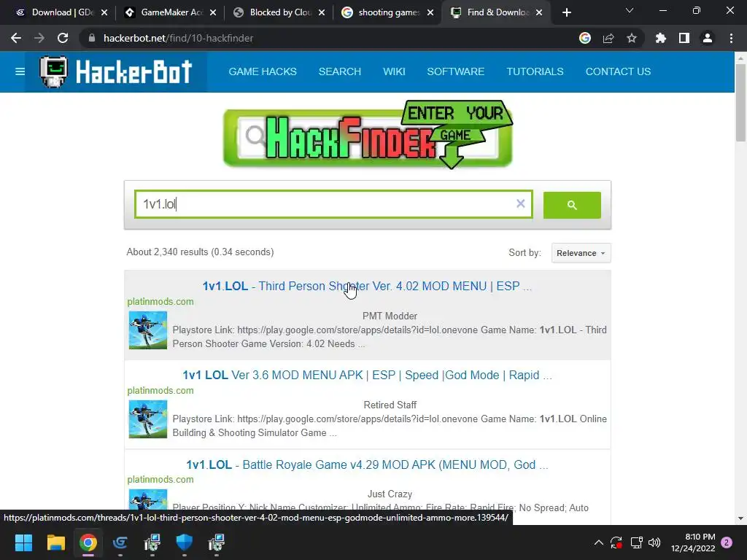
Task: Open the Extensions puzzle icon
Action: point(661,38)
